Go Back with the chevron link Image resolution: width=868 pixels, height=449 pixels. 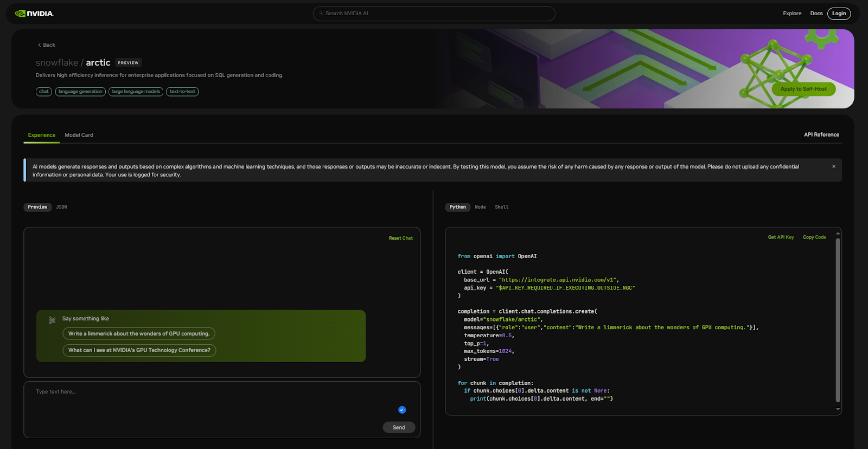tap(47, 45)
